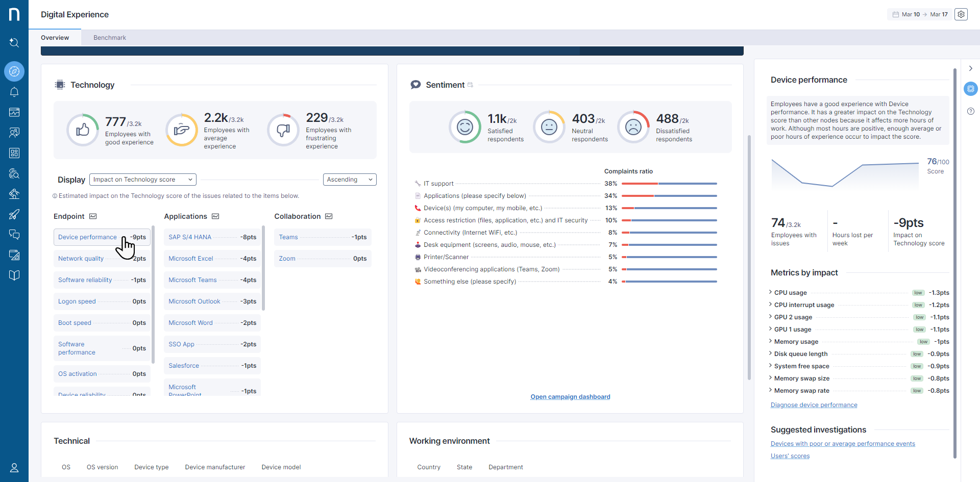
Task: Click the rocket icon in the left sidebar
Action: pos(14,214)
